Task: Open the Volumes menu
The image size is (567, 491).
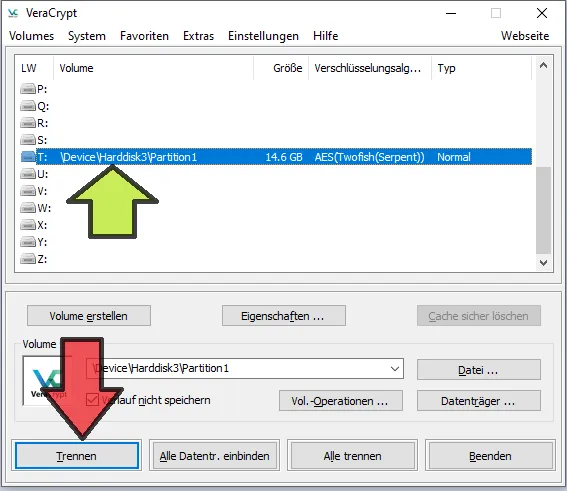Action: tap(31, 36)
